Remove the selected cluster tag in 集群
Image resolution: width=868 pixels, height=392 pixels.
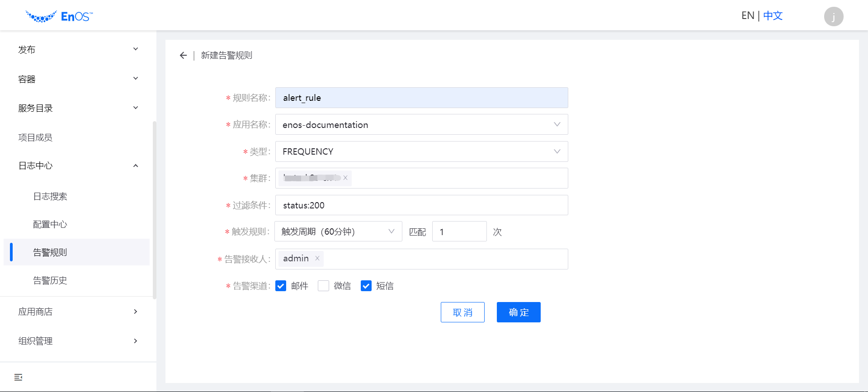(345, 178)
